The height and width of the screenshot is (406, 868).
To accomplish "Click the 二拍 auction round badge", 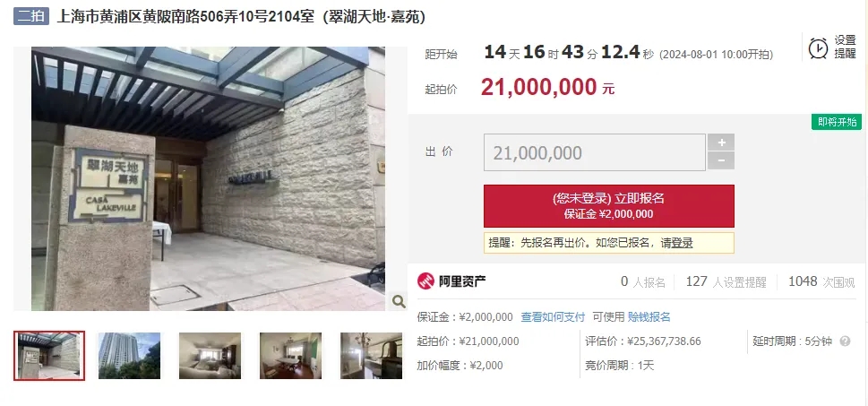I will point(31,16).
